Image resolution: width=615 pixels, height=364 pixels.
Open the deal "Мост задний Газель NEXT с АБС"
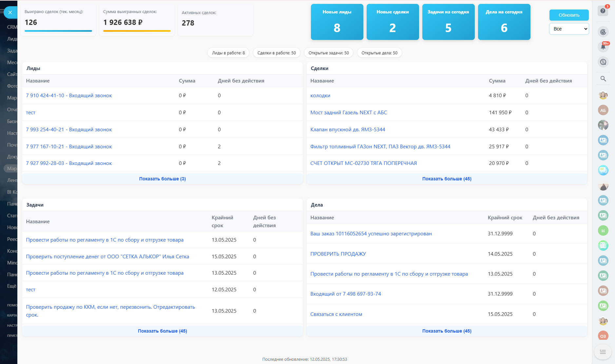(349, 113)
